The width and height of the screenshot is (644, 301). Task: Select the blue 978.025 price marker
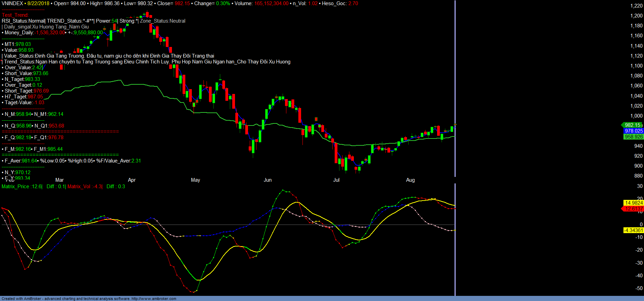(x=633, y=131)
